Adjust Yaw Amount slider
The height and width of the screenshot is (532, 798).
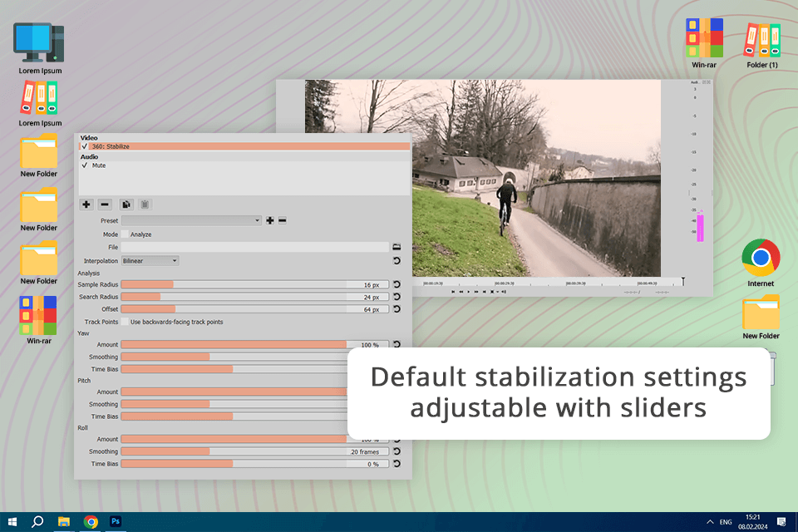254,345
